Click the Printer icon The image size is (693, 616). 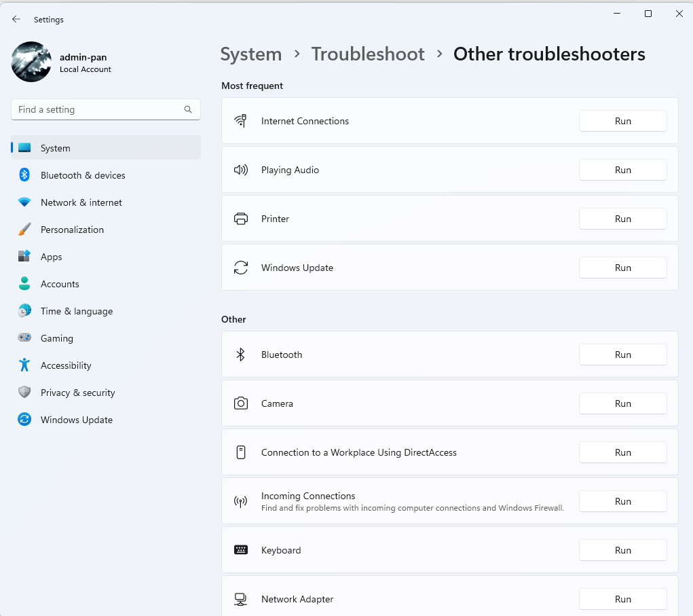click(x=241, y=219)
